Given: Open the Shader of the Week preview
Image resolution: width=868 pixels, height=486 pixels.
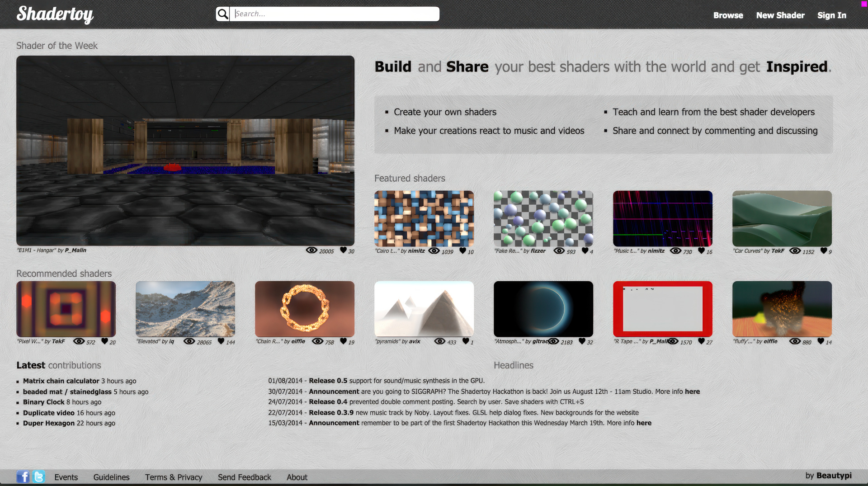Looking at the screenshot, I should coord(185,151).
